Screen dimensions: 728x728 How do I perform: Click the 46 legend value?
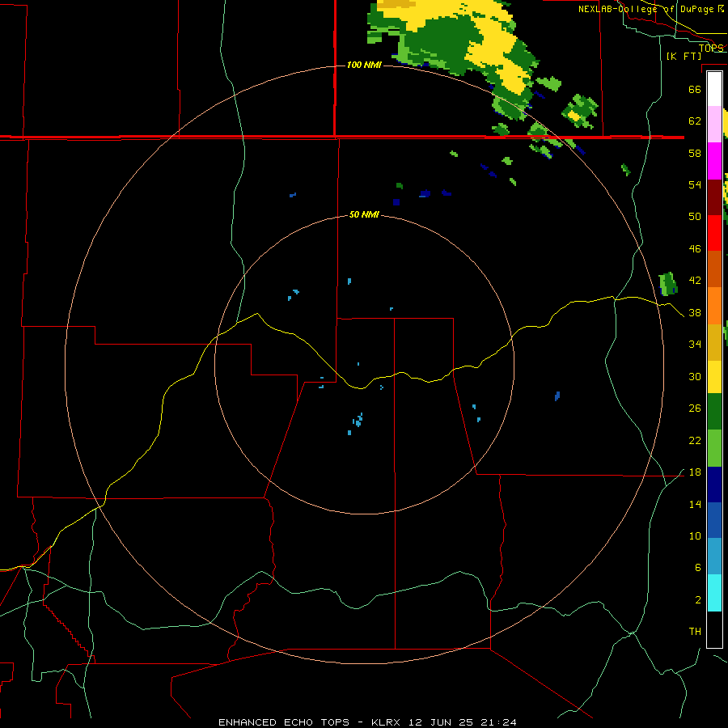click(x=695, y=249)
